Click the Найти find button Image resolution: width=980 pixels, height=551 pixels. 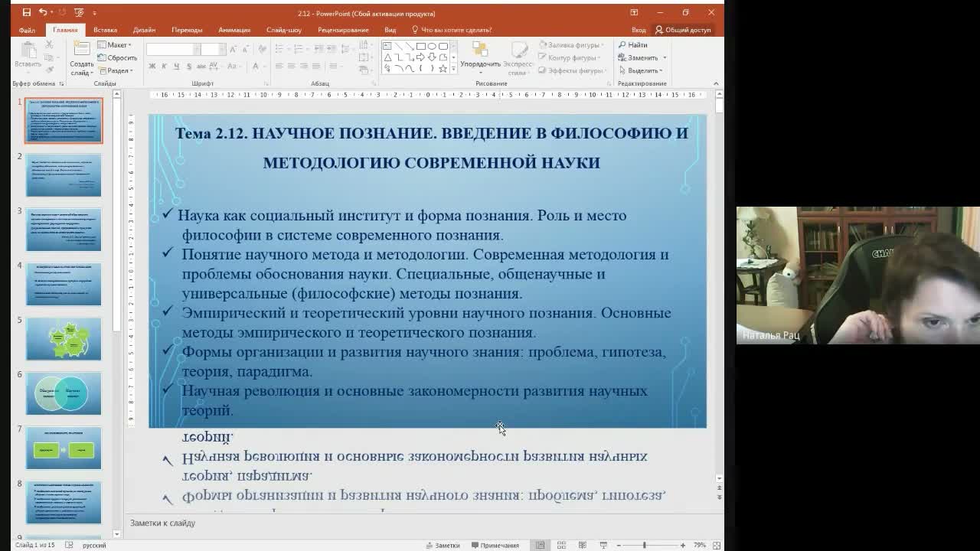[x=633, y=45]
